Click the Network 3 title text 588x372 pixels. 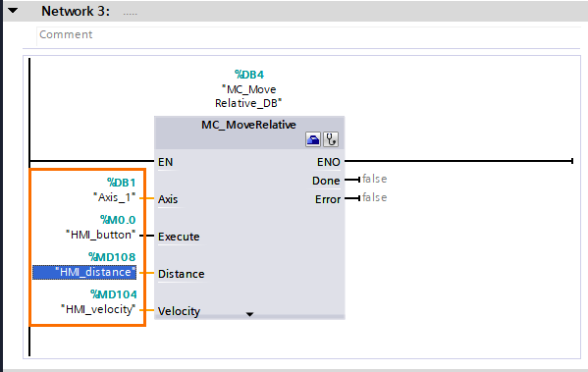[x=76, y=11]
